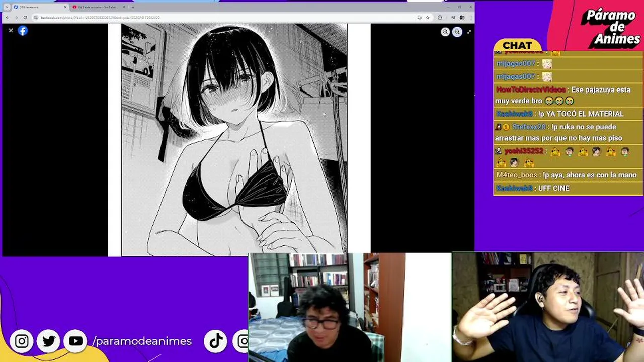Click the CHAT header label

point(517,45)
